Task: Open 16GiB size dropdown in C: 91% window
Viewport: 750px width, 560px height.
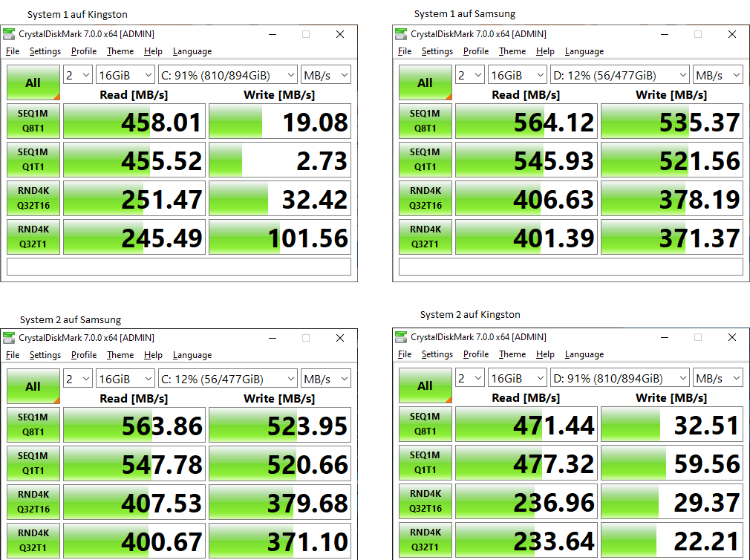Action: (125, 75)
